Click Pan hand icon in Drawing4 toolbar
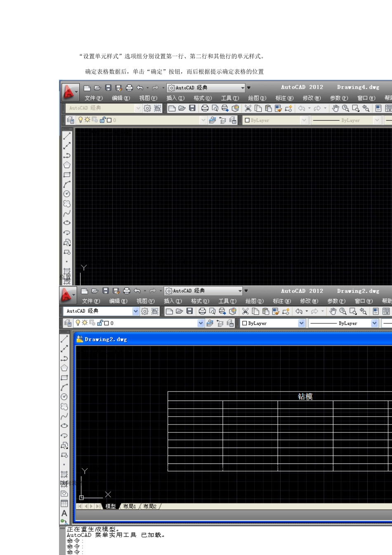 [x=335, y=108]
